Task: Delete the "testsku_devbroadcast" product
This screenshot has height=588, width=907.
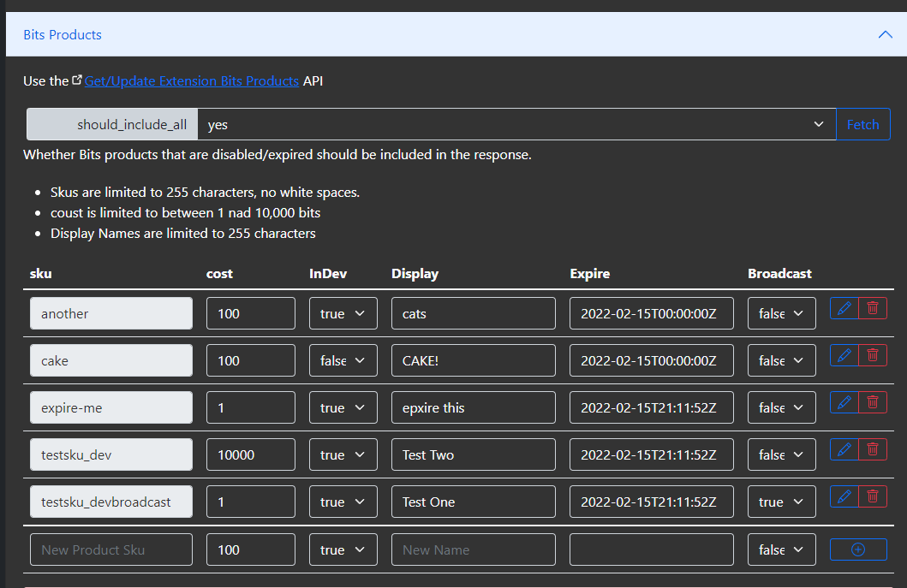Action: click(873, 496)
